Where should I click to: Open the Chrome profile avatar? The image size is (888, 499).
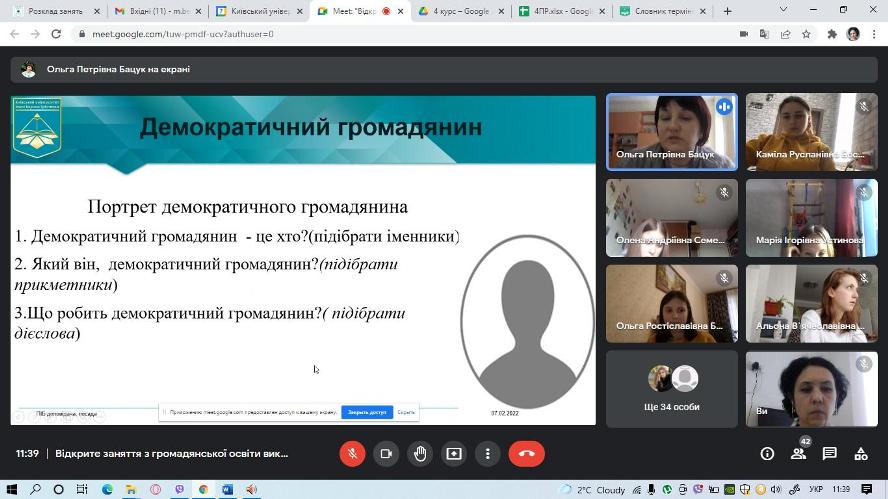click(853, 34)
